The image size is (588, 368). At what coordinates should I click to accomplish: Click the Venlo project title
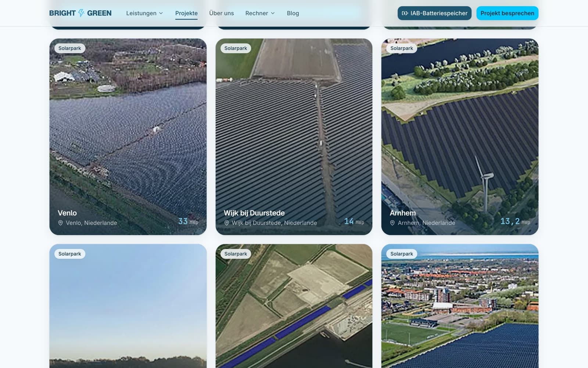tap(67, 213)
